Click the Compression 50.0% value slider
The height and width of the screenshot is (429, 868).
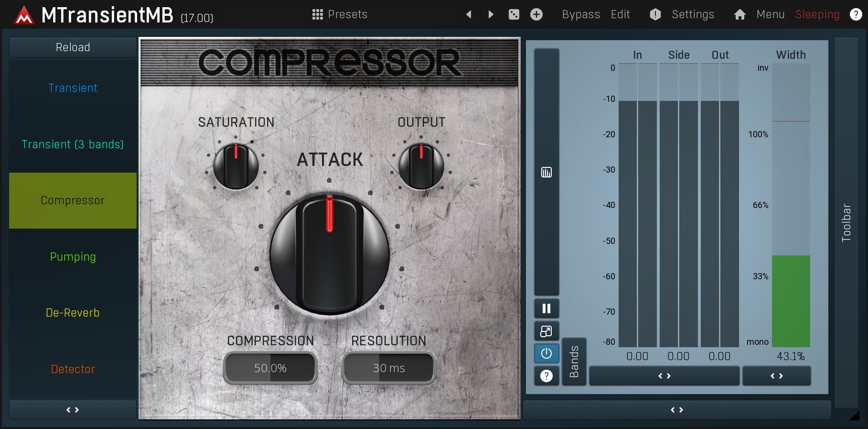[270, 368]
